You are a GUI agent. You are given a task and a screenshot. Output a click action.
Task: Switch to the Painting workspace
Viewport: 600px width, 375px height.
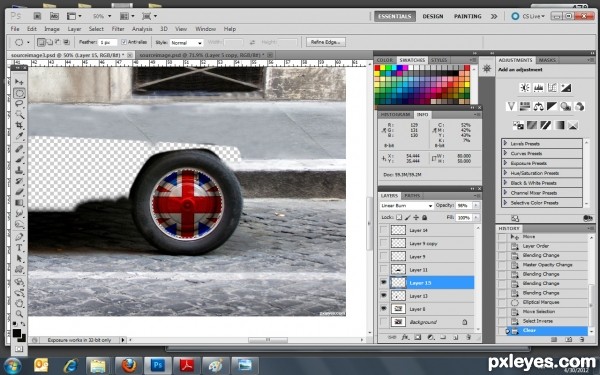click(468, 16)
